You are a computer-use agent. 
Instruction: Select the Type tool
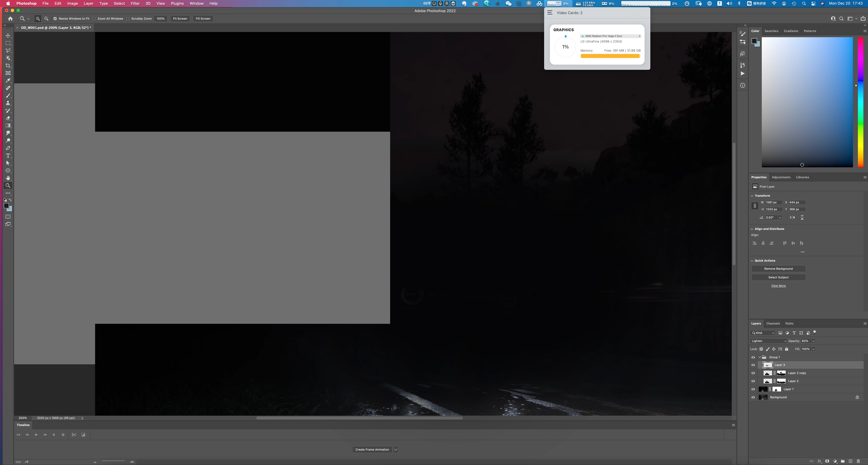pyautogui.click(x=8, y=156)
